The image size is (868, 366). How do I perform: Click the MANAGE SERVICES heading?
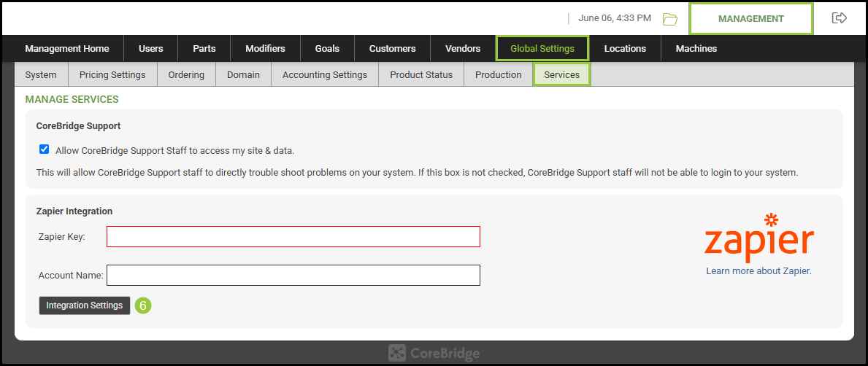click(72, 99)
